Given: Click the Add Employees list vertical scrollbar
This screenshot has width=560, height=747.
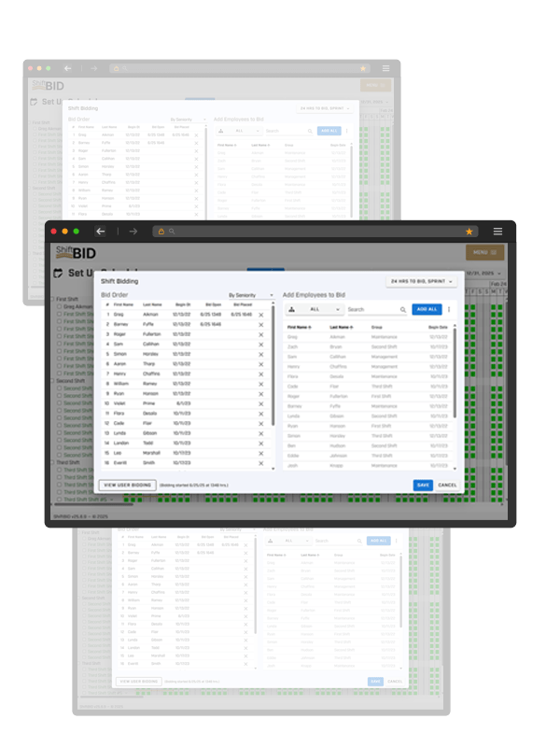Looking at the screenshot, I should click(455, 373).
